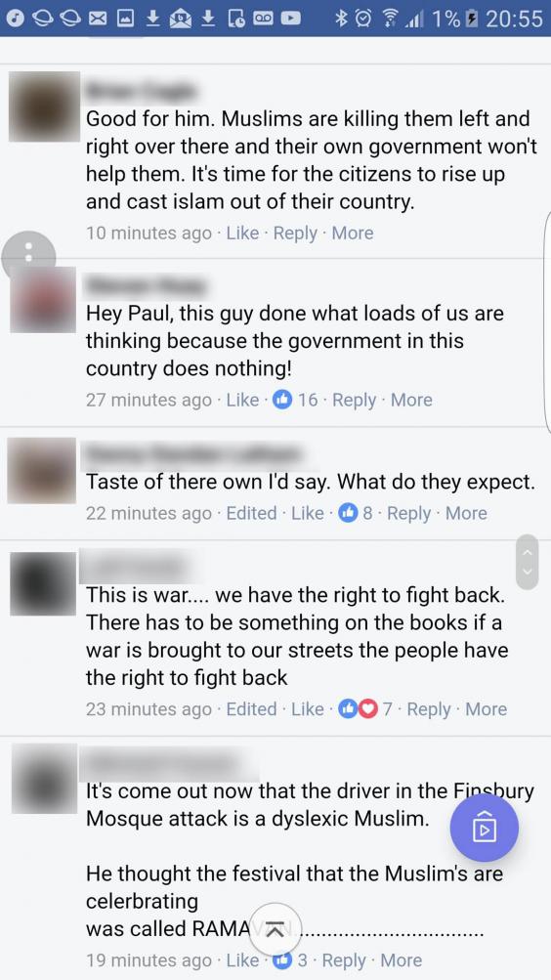This screenshot has height=980, width=551.
Task: Like the 'This is war' comment
Action: [308, 709]
